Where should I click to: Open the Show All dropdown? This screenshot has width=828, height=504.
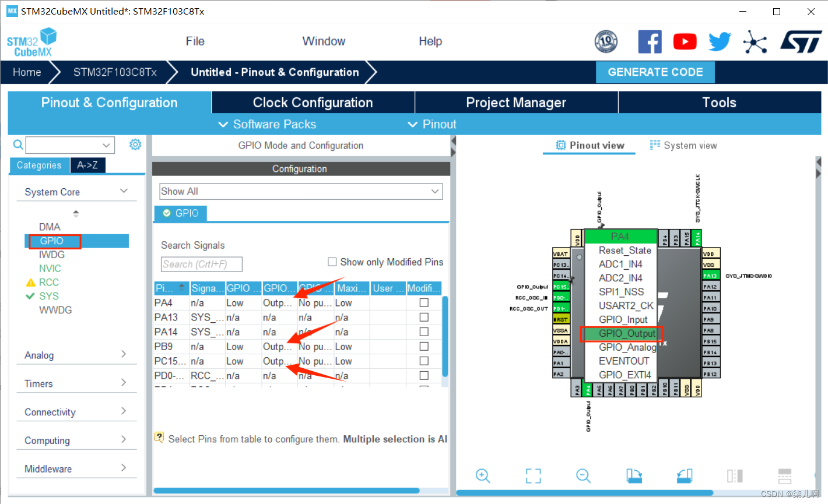(x=301, y=191)
